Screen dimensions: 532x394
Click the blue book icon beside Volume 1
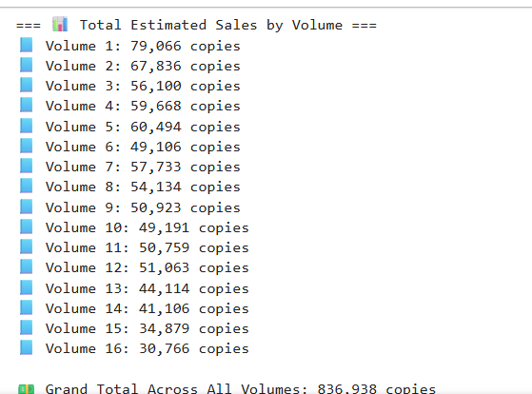tap(26, 45)
